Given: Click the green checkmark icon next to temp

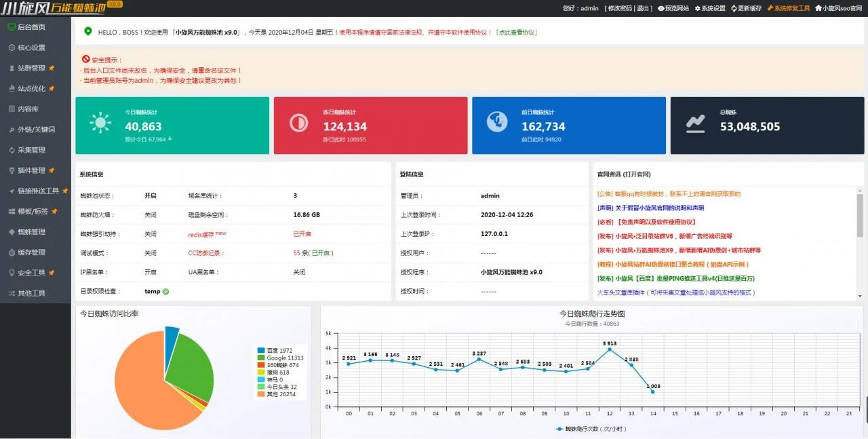Looking at the screenshot, I should (166, 292).
